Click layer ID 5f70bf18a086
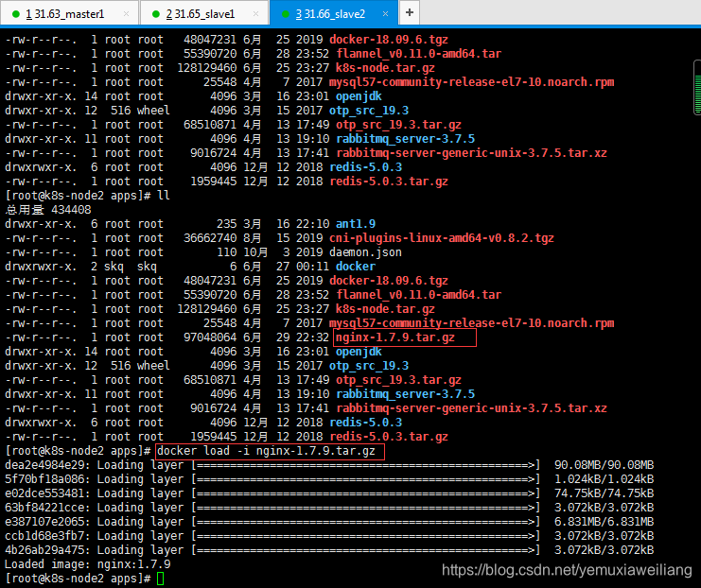The width and height of the screenshot is (701, 588). (44, 479)
